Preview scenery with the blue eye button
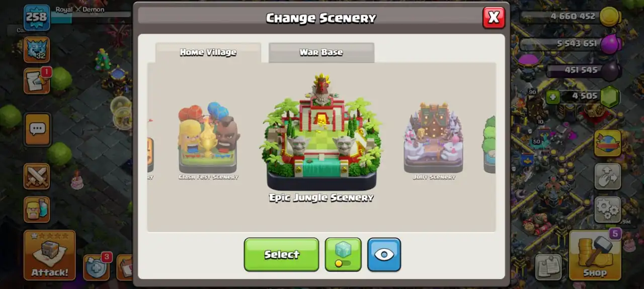This screenshot has width=644, height=289. 384,254
